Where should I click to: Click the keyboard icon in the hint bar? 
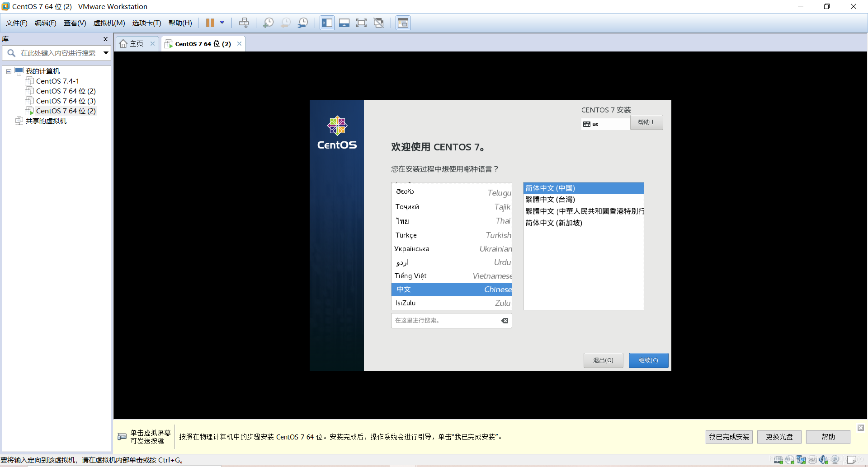click(122, 437)
